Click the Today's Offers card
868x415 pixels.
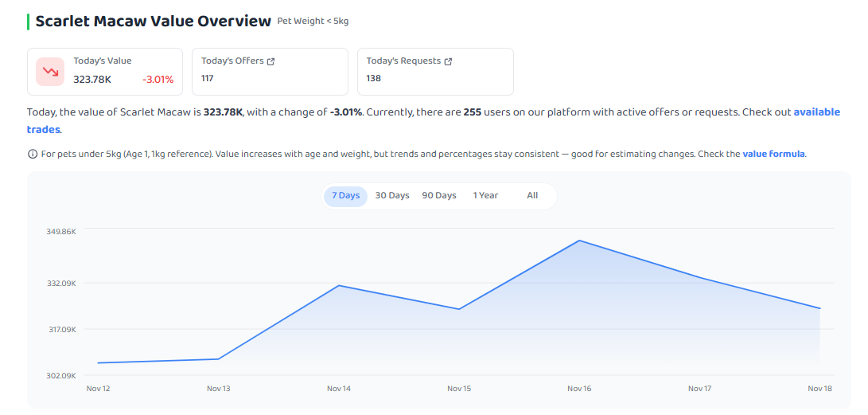click(271, 72)
